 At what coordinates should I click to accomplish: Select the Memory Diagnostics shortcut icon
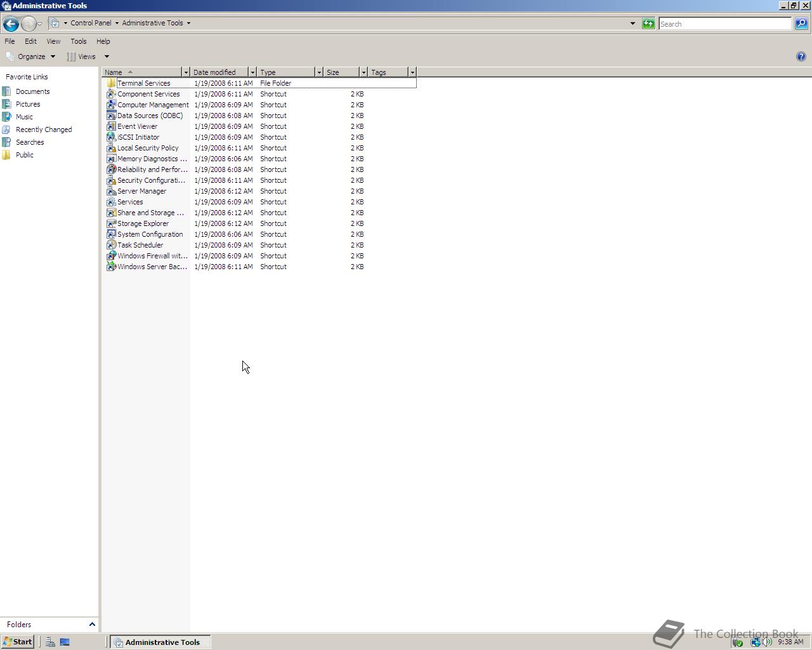click(x=111, y=159)
